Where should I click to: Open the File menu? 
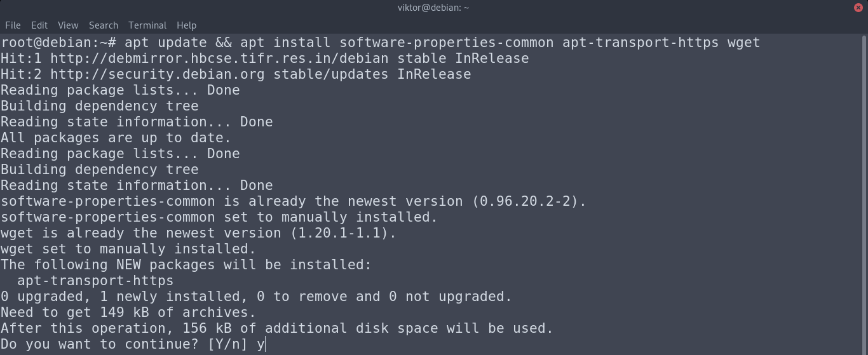(13, 25)
